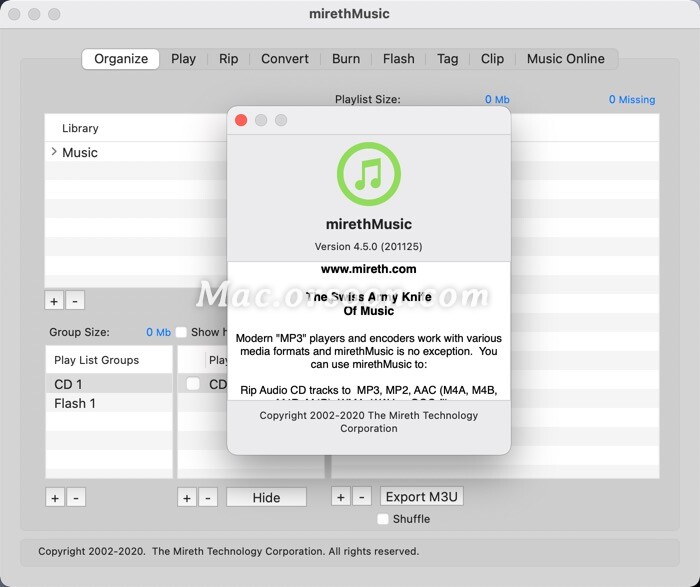Click plus button left of Hide button
Screen dimensions: 700x587
click(186, 497)
